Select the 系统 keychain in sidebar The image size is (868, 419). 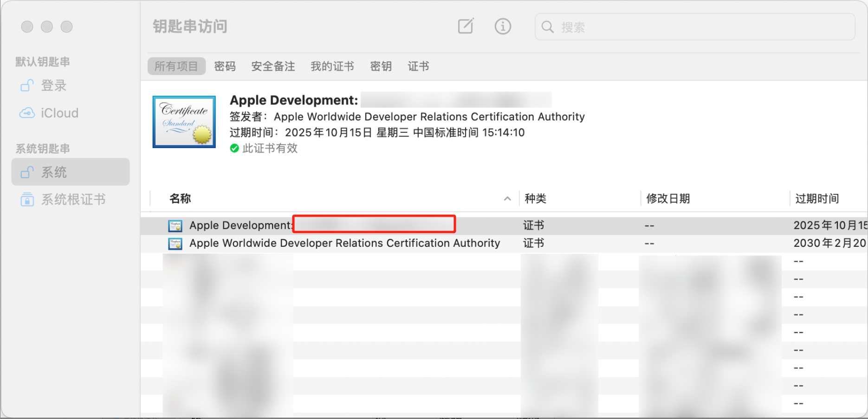pos(71,172)
